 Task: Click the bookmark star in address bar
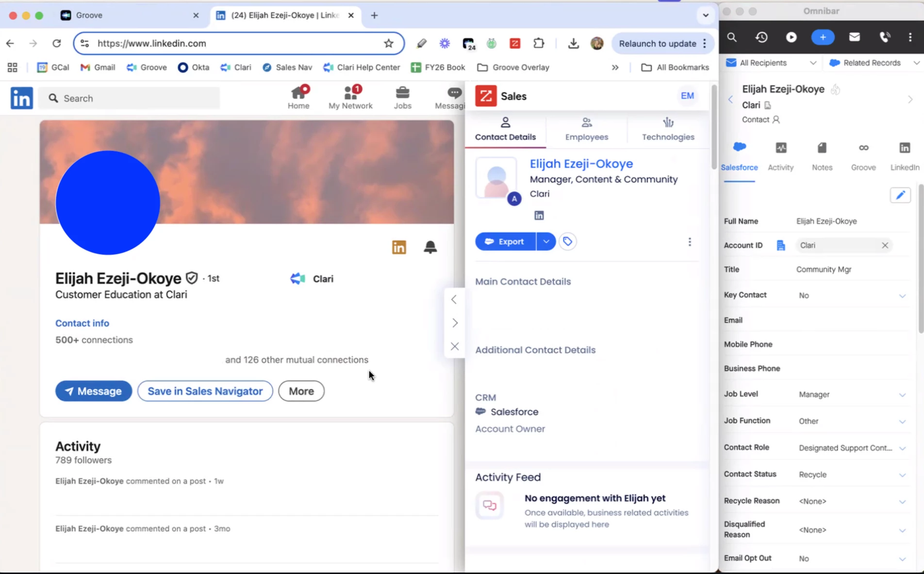(389, 43)
